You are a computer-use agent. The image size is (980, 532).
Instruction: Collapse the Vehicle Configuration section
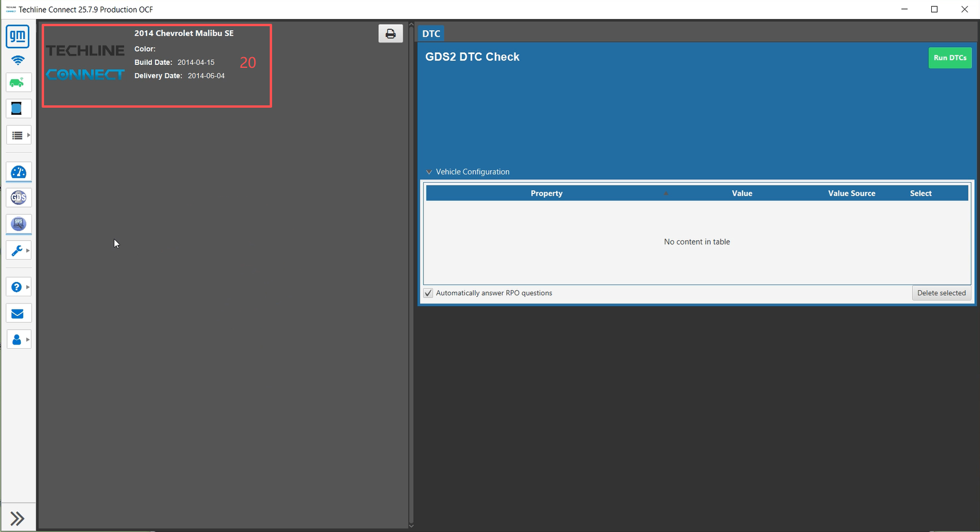429,172
